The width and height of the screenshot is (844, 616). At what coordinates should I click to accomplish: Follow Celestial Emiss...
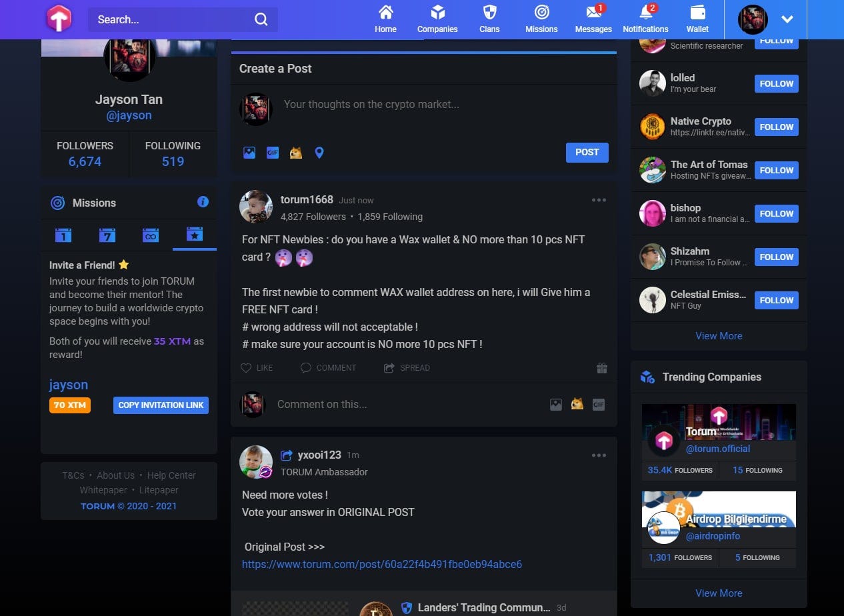click(x=777, y=300)
